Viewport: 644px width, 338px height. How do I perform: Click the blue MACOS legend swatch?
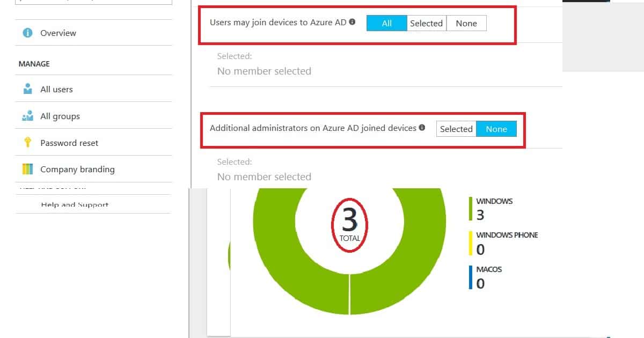[471, 277]
